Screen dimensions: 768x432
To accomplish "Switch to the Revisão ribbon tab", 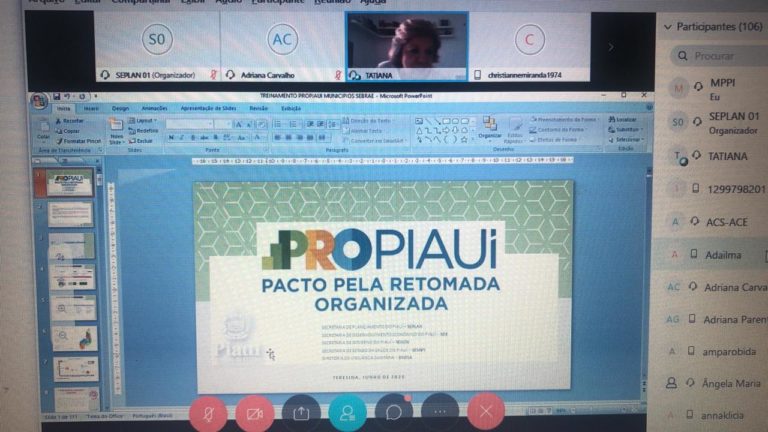I will tap(259, 108).
